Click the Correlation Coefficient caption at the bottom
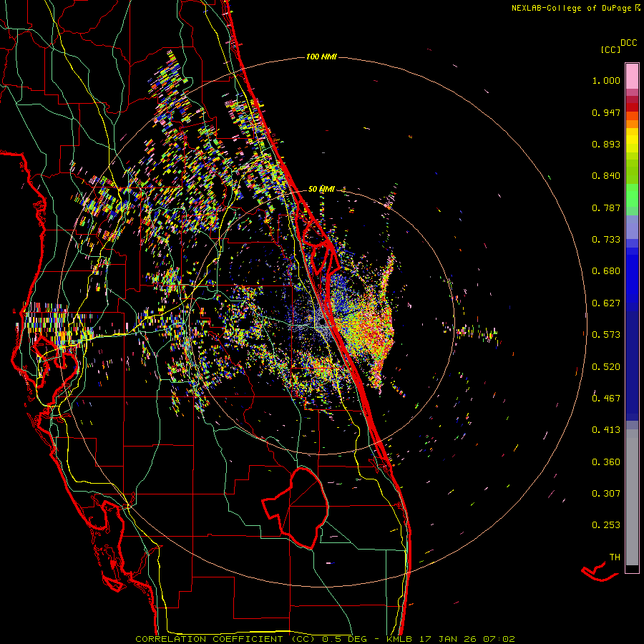Image resolution: width=644 pixels, height=644 pixels. (x=324, y=638)
